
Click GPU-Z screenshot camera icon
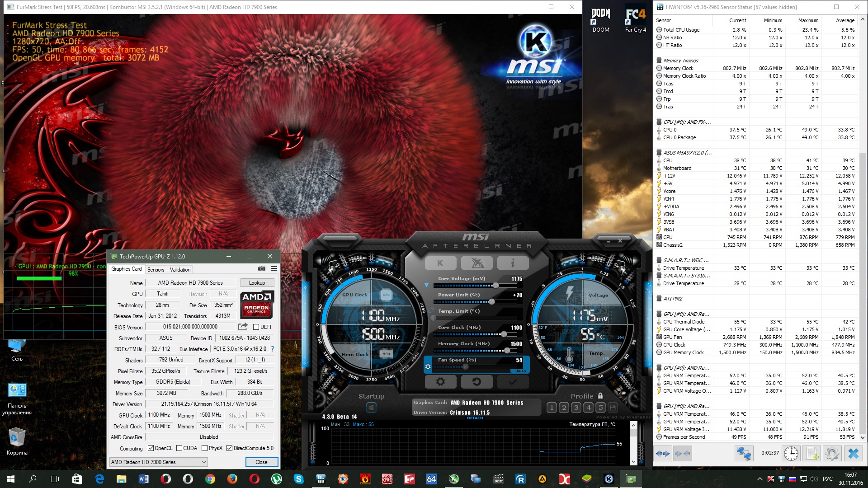pos(262,269)
